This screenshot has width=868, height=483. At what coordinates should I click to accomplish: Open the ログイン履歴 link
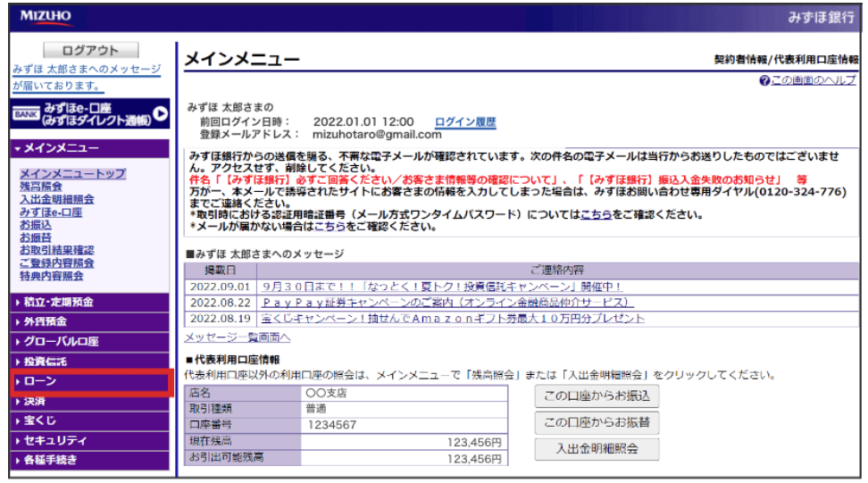[465, 122]
